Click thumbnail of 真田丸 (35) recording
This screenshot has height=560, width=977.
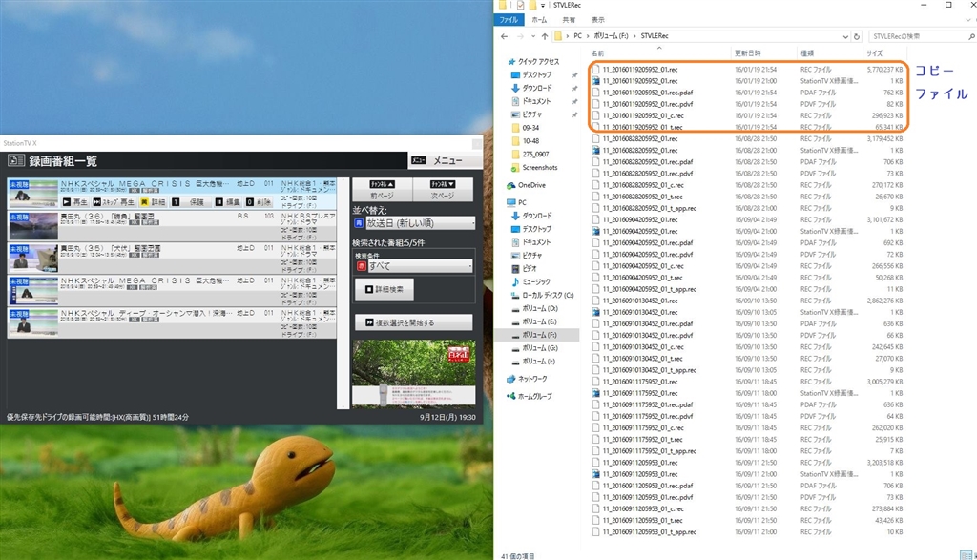point(33,258)
